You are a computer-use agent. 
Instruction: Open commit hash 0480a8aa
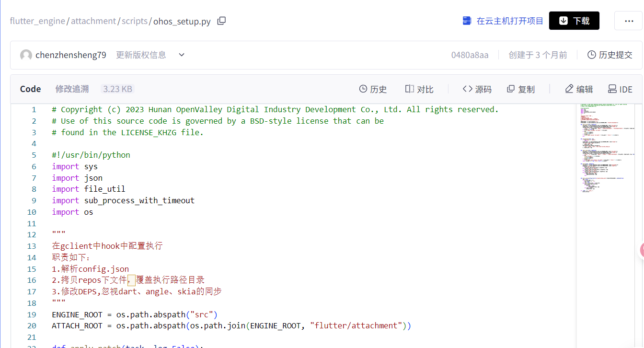point(470,55)
